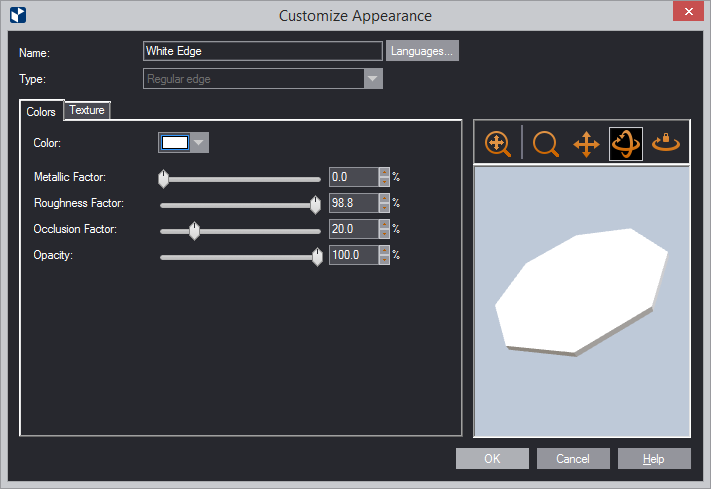Viewport: 711px width, 489px height.
Task: Confirm with the OK button
Action: tap(492, 459)
